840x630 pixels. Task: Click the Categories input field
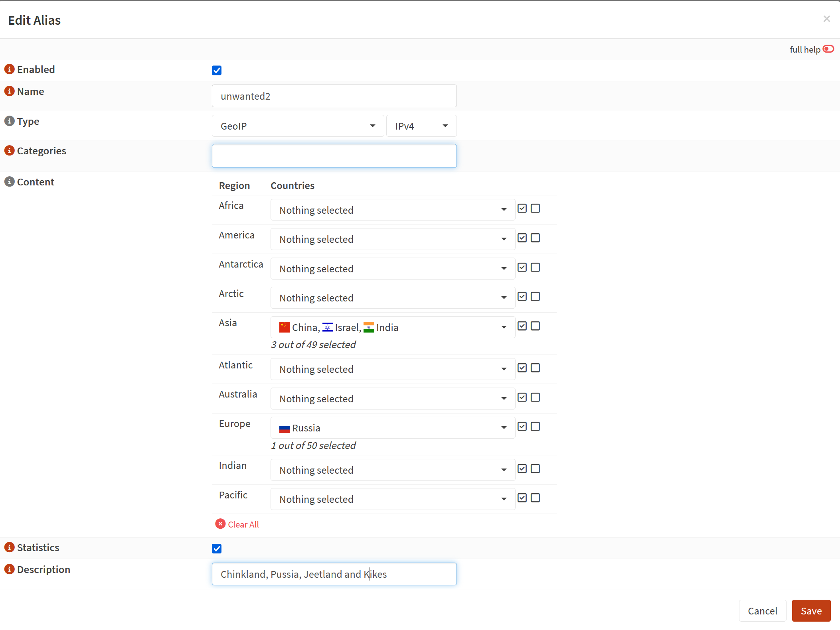coord(334,156)
